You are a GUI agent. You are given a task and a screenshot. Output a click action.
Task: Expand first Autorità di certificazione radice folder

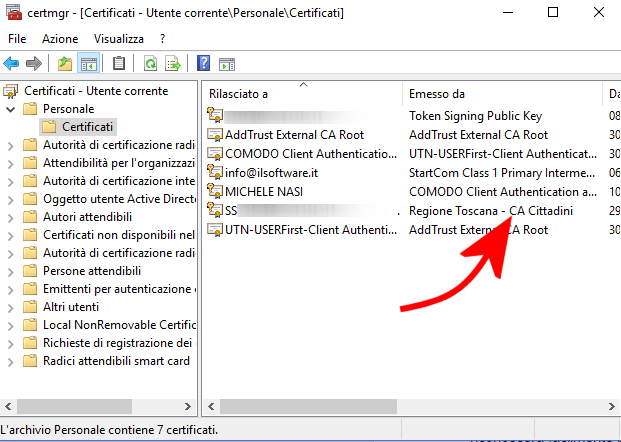pyautogui.click(x=11, y=145)
